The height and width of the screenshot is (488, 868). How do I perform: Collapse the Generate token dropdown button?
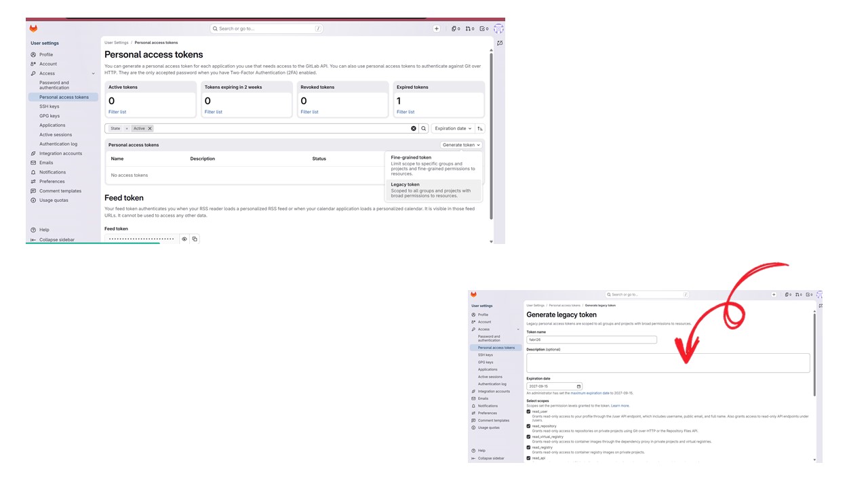pyautogui.click(x=461, y=145)
